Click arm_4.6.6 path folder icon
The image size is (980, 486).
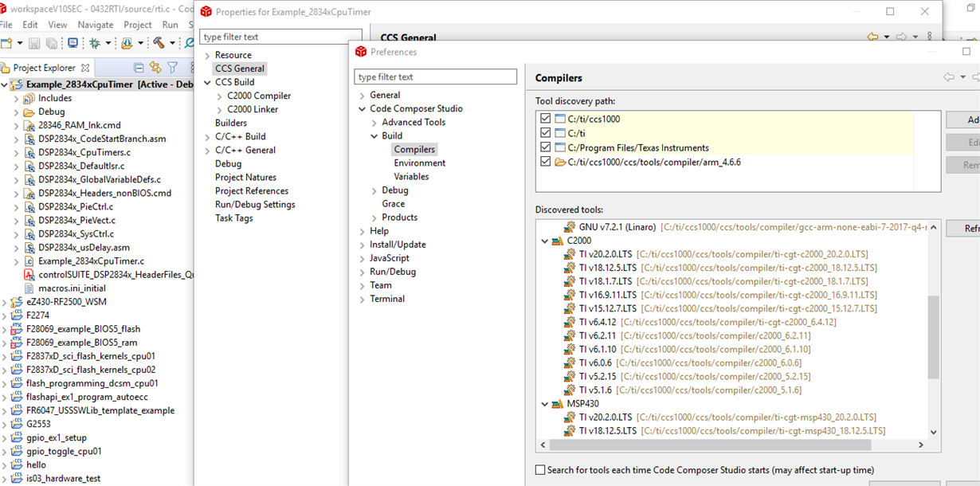point(560,162)
